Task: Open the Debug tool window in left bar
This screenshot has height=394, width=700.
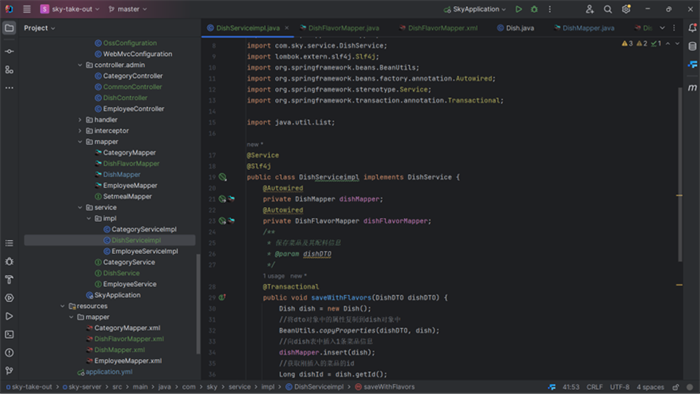Action: pyautogui.click(x=9, y=261)
